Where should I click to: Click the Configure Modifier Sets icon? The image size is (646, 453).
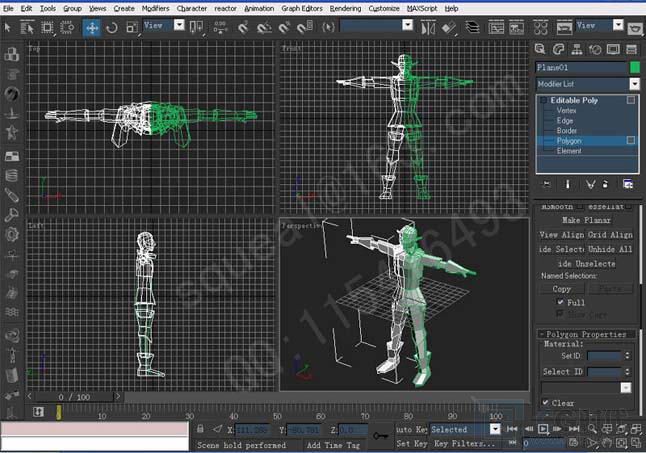point(628,184)
